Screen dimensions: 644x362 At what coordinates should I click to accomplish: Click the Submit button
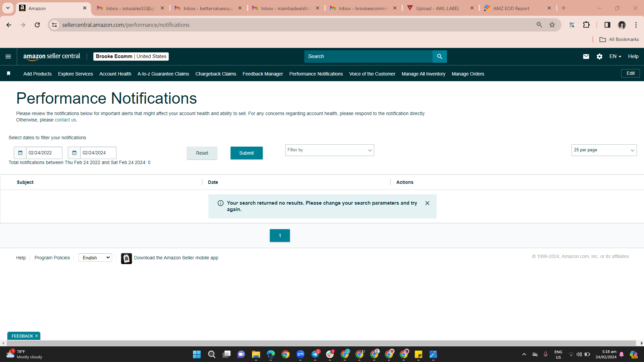[x=247, y=153]
